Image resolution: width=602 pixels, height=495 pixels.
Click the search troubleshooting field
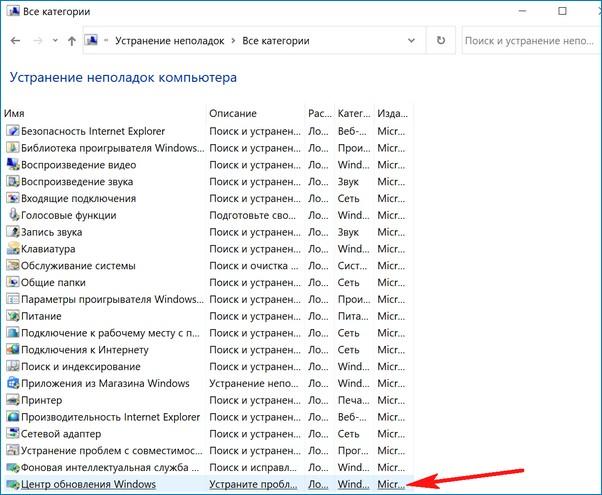tap(531, 40)
